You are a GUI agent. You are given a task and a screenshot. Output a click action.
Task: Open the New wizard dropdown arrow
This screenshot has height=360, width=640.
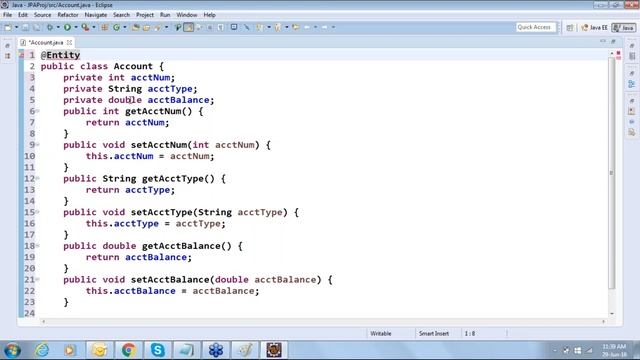[x=16, y=27]
